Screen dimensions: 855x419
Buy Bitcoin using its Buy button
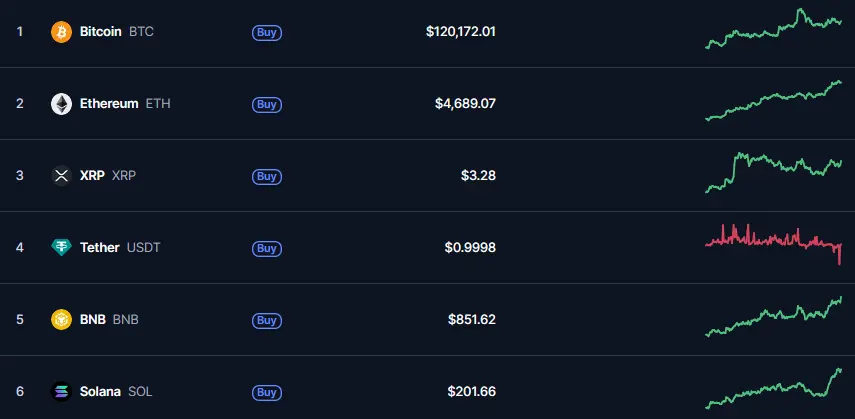[267, 33]
